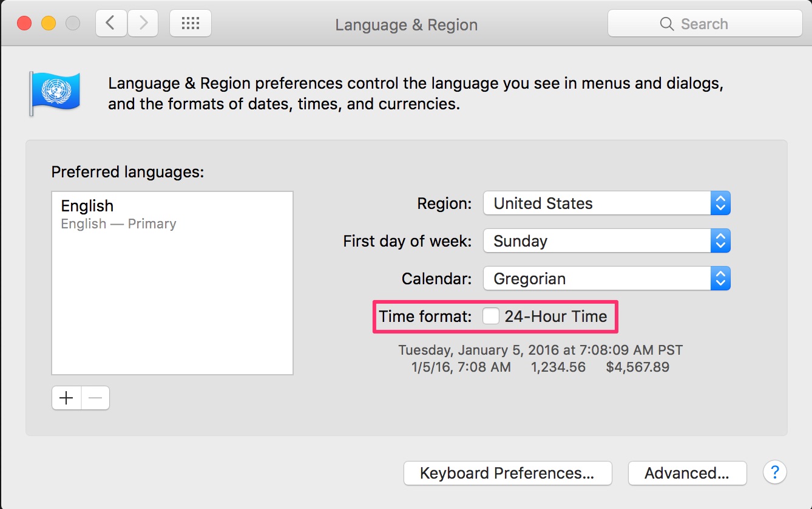This screenshot has height=509, width=812.
Task: Open the Region dropdown showing United States
Action: (607, 203)
